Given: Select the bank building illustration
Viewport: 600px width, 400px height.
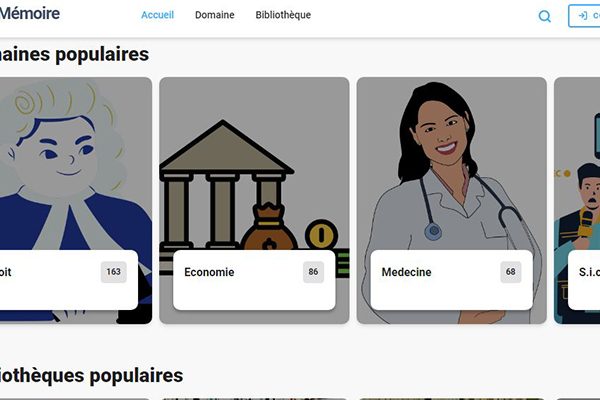Looking at the screenshot, I should click(254, 165).
